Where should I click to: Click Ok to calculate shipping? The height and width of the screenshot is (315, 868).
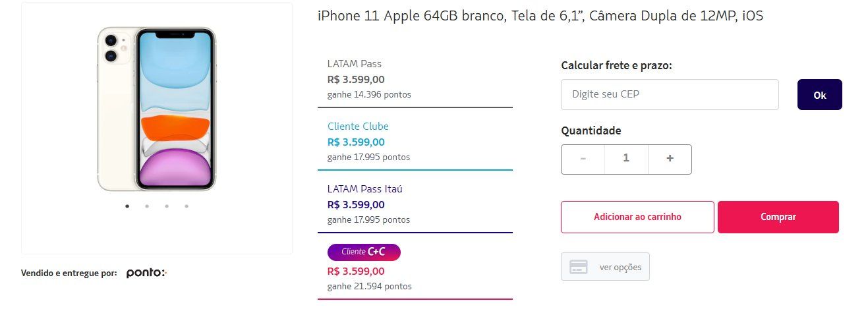820,95
